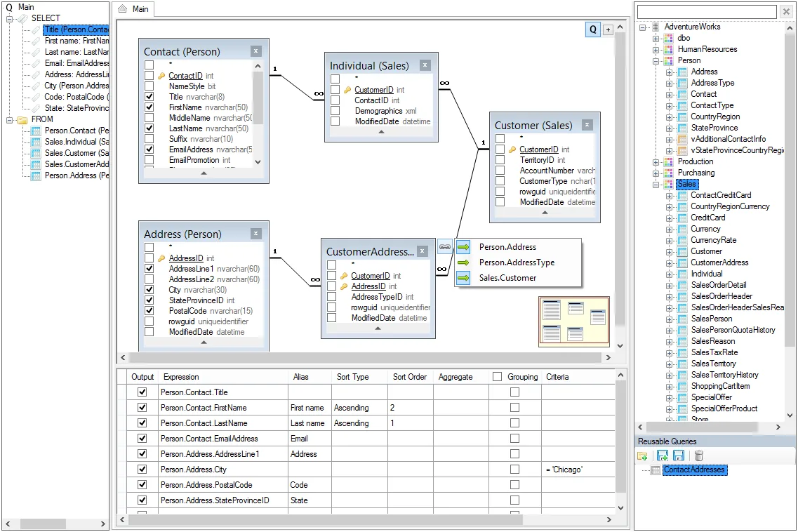Select Sales.Customer from the link popup menu
Viewport: 798px width, 532px height.
[x=507, y=278]
